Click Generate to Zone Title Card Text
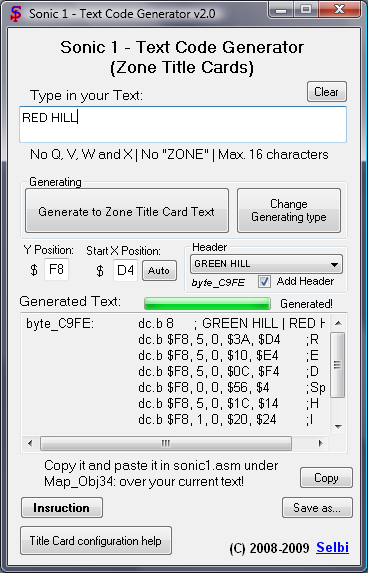The image size is (368, 573). tap(127, 211)
